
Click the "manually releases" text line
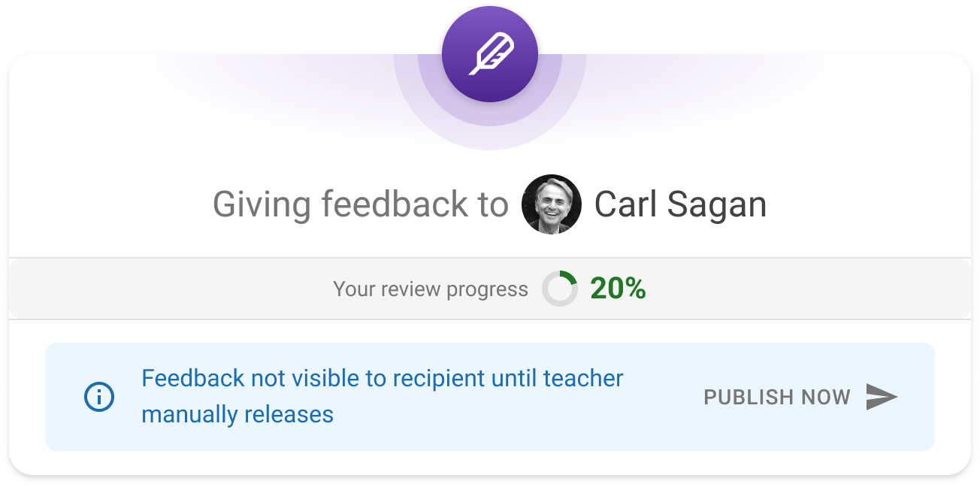237,414
